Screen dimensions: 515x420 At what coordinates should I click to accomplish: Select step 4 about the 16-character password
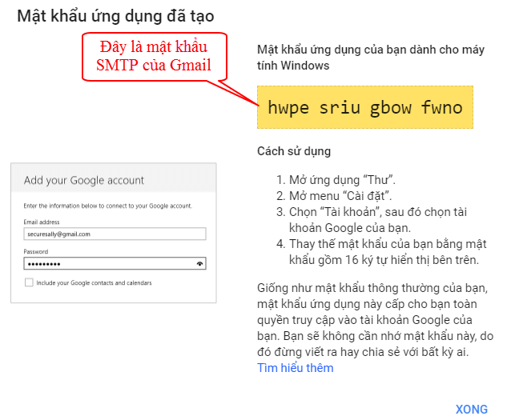(381, 251)
